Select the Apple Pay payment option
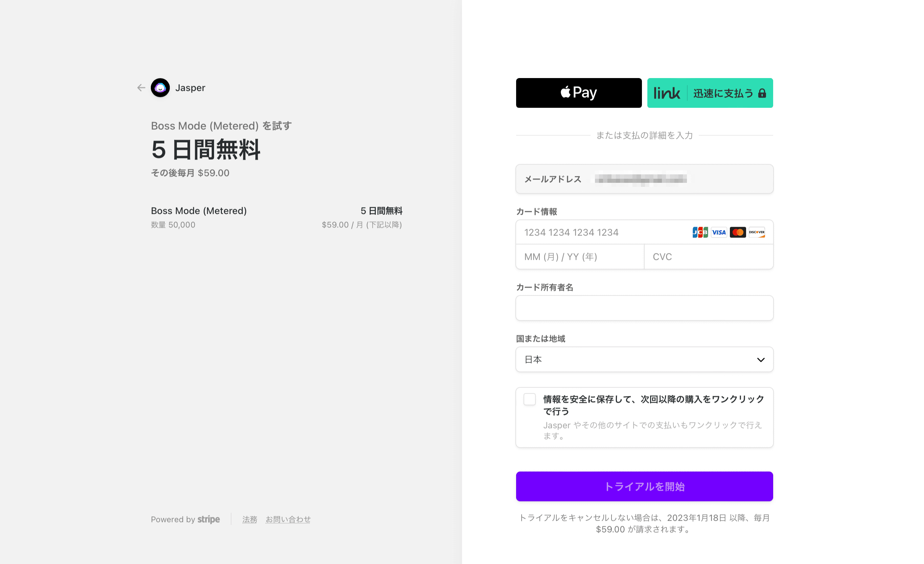Screen dimensions: 924x564 [578, 93]
